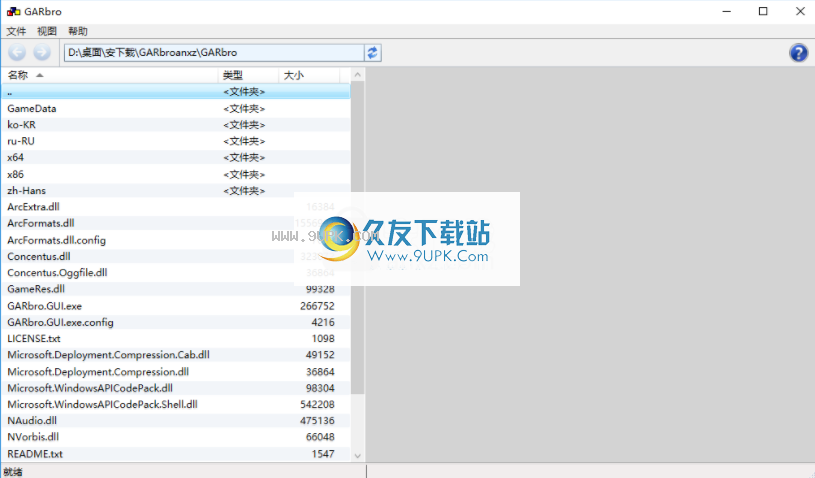Sort by the 类型 column header
The height and width of the screenshot is (478, 815).
pos(248,75)
